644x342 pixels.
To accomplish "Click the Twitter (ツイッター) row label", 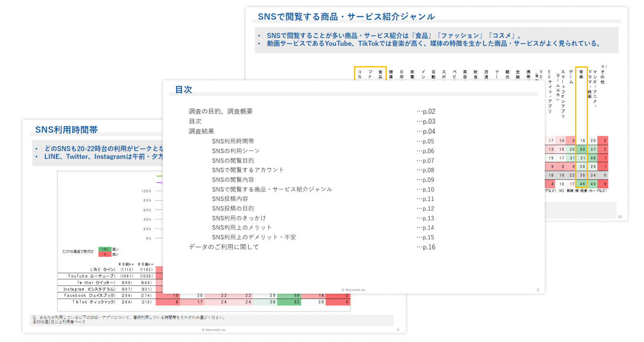I will (x=96, y=283).
